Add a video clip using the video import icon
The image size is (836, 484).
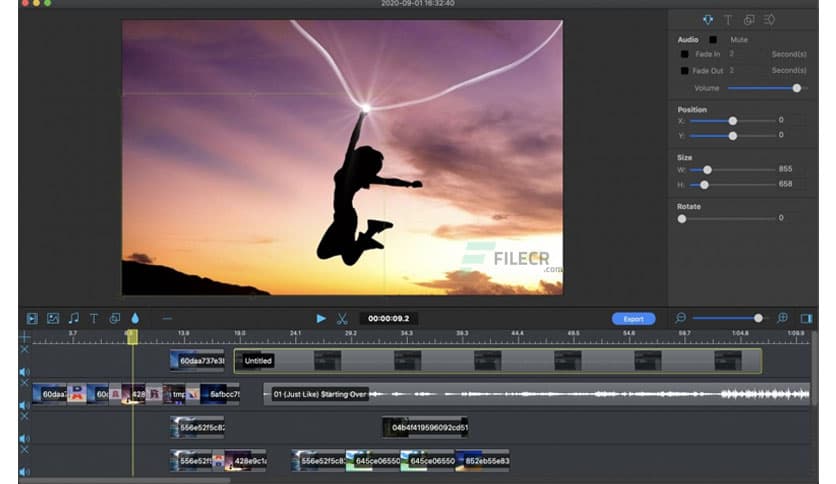click(x=32, y=319)
